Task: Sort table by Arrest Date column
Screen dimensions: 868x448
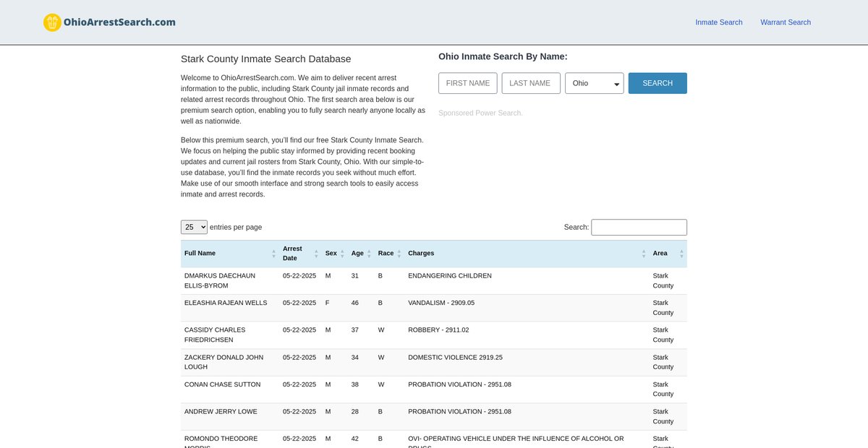Action: click(x=300, y=254)
